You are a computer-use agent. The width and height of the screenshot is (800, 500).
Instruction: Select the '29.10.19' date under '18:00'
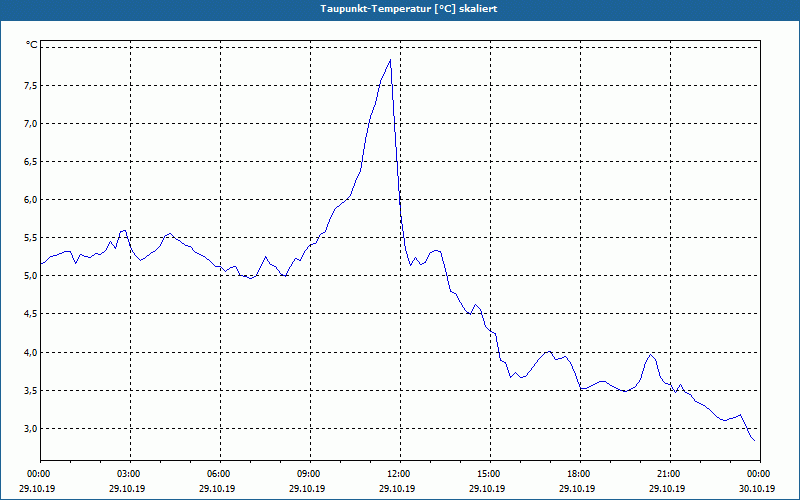click(577, 488)
